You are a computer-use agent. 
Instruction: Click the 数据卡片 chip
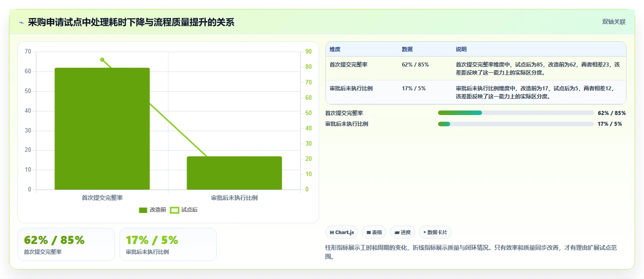[x=435, y=232]
